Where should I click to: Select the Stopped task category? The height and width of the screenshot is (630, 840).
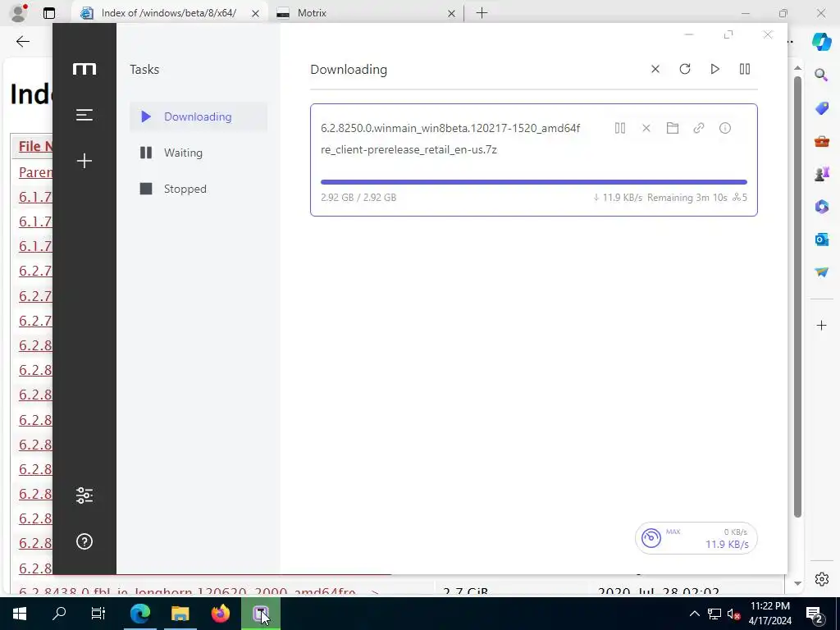click(x=199, y=189)
